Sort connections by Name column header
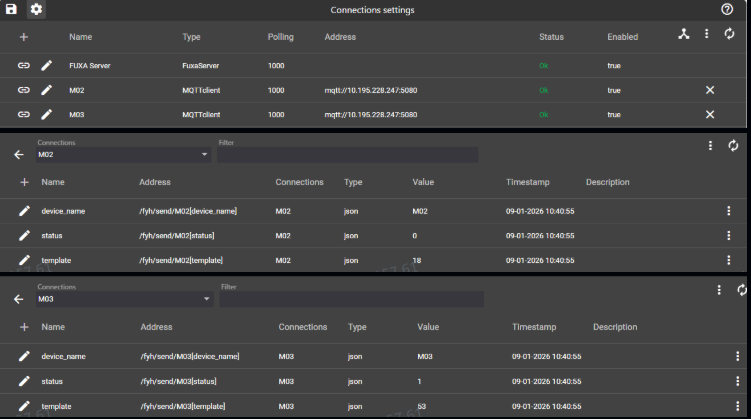751x419 pixels. (80, 37)
